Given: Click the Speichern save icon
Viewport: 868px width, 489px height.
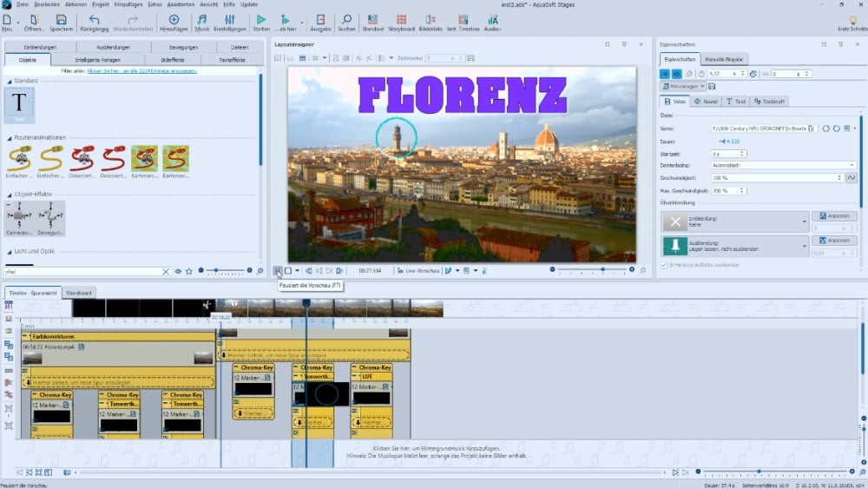Looking at the screenshot, I should coord(60,22).
